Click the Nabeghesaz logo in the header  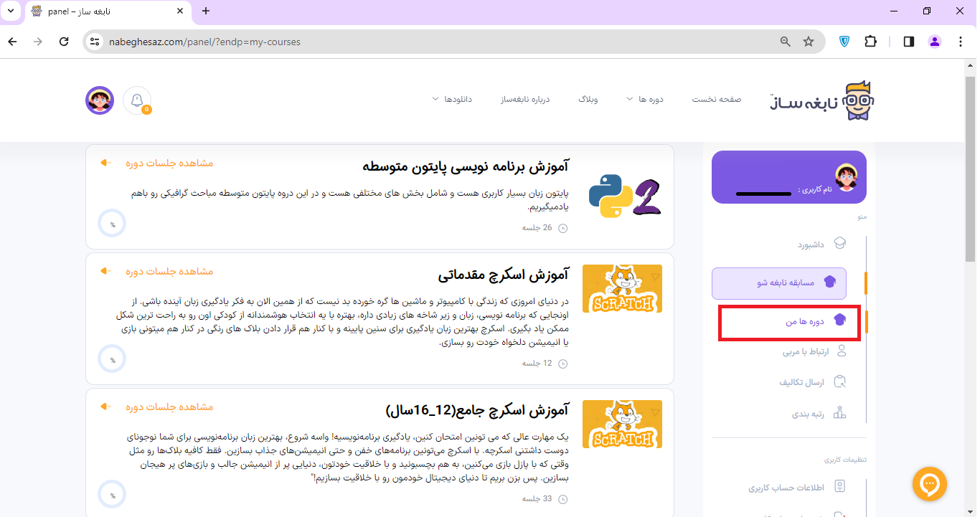tap(822, 100)
